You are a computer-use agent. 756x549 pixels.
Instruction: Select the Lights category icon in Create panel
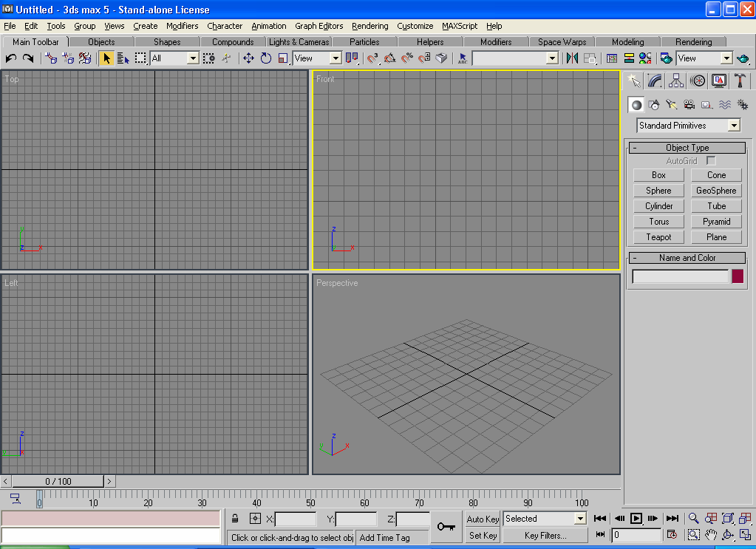(672, 105)
